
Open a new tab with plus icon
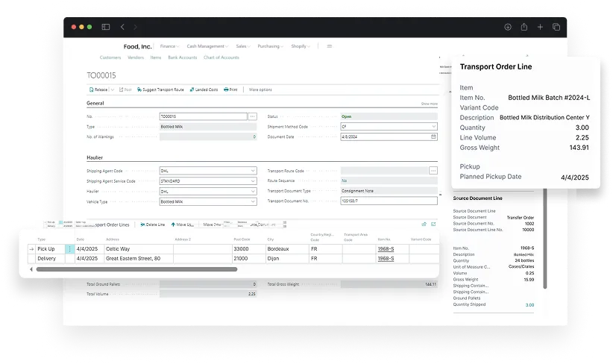(541, 27)
